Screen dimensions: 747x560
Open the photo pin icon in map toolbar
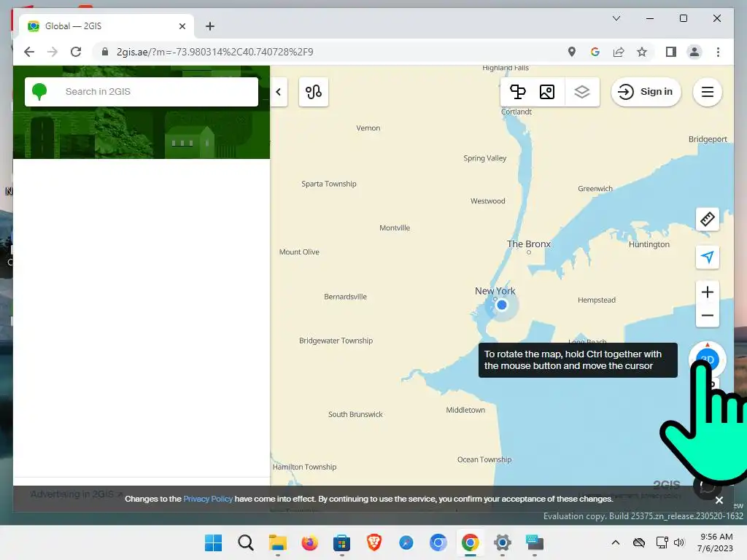point(547,91)
